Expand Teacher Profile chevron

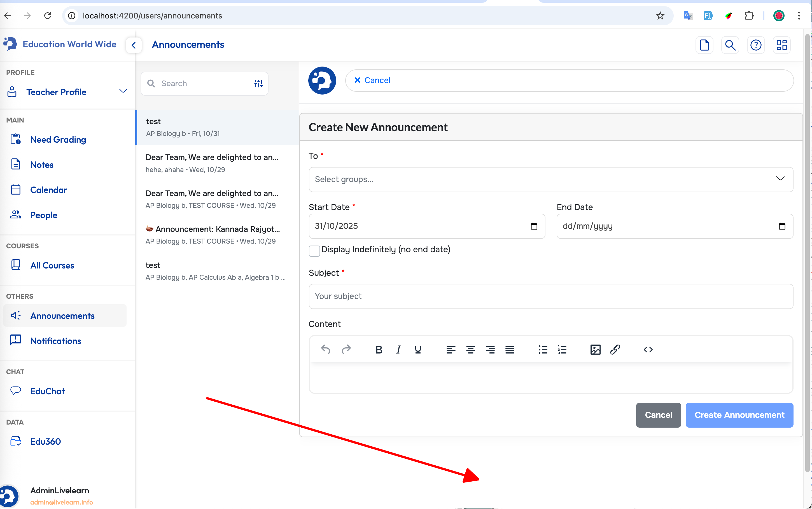123,91
